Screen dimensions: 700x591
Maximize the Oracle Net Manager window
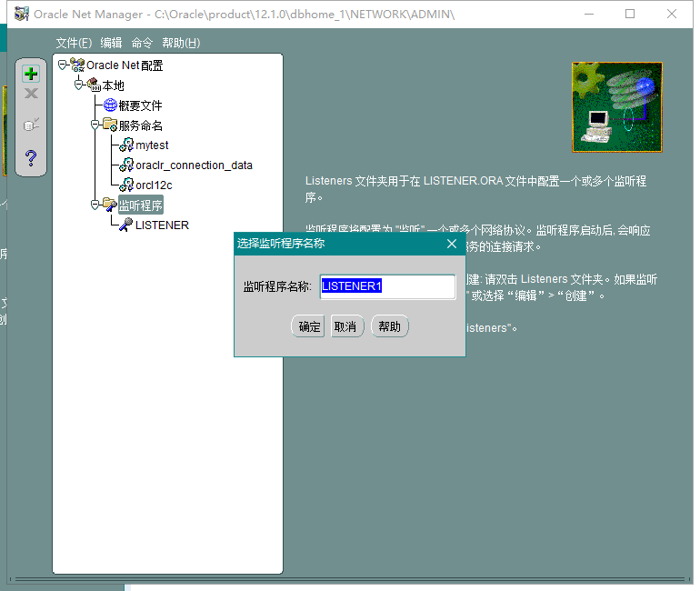tap(630, 14)
